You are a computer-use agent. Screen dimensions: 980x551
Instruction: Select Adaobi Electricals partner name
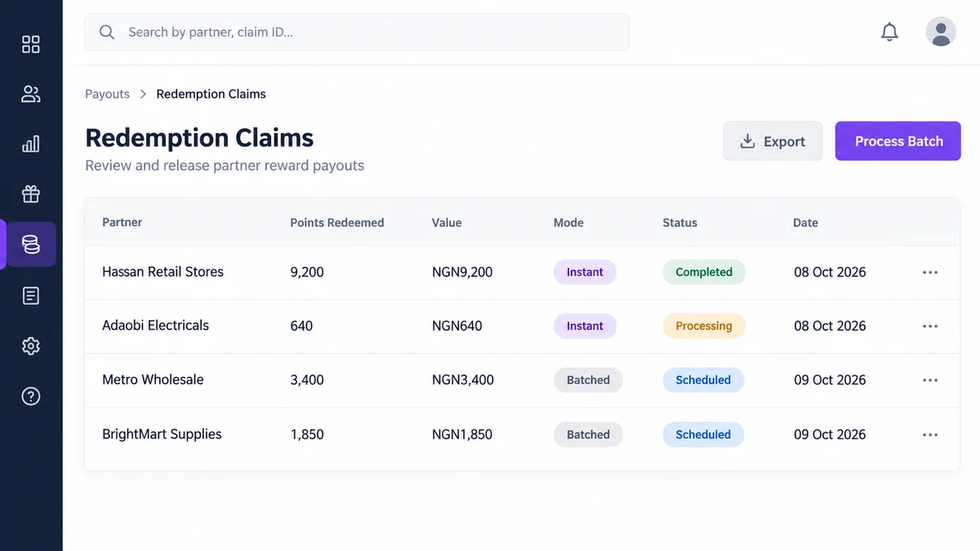(x=156, y=326)
